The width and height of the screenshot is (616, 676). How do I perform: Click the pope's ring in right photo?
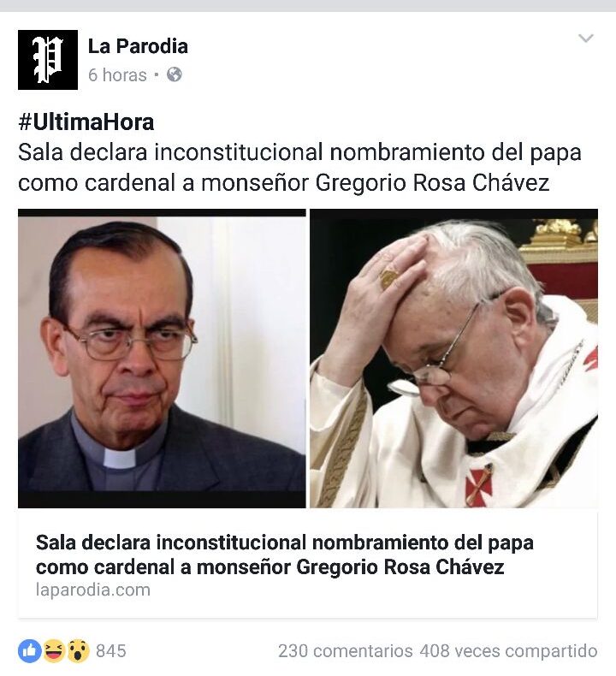(x=389, y=278)
